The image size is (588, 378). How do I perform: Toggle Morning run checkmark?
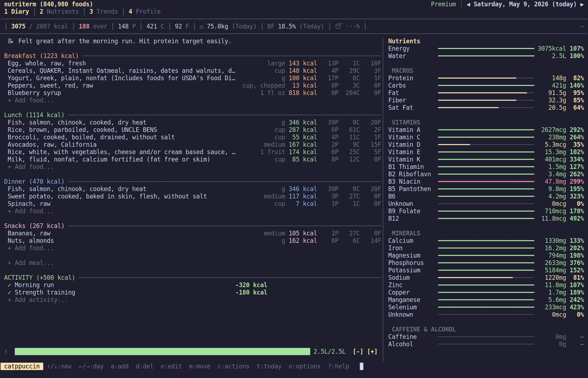pyautogui.click(x=10, y=285)
